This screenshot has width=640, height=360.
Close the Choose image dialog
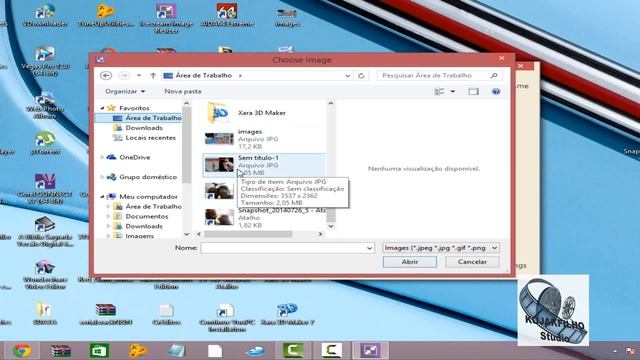pos(502,58)
